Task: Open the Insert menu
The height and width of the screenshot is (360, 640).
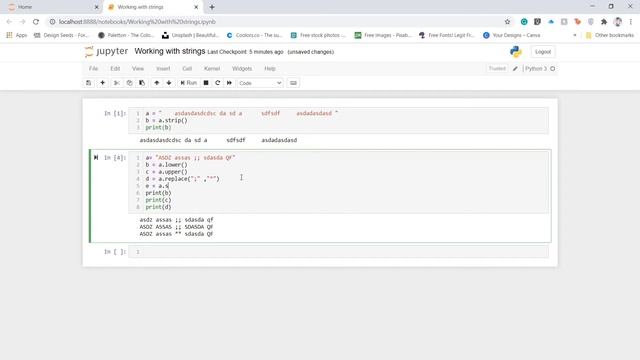Action: pos(163,69)
